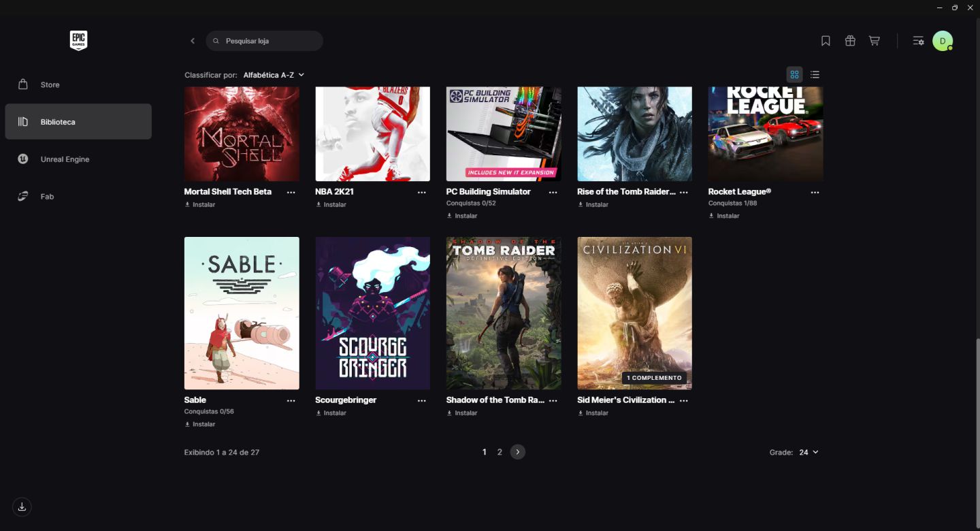The width and height of the screenshot is (980, 531).
Task: Install Rise of the Tomb Raider
Action: pos(593,204)
